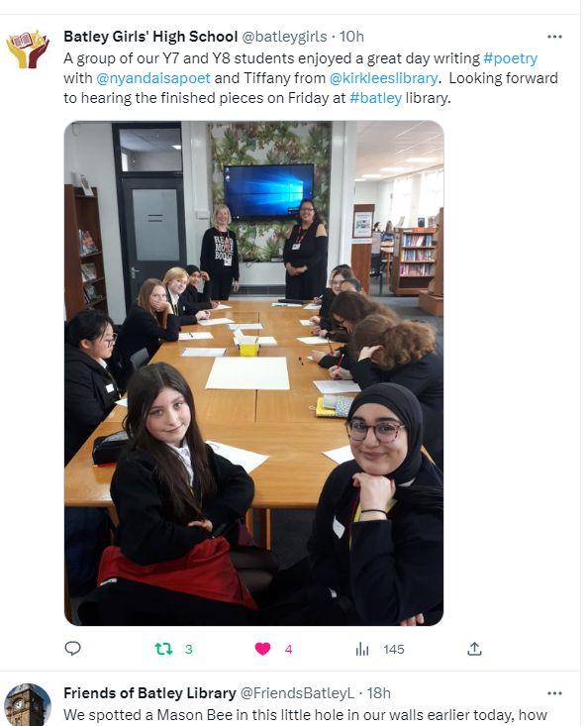Click the share upload arrow icon
This screenshot has height=726, width=588.
pyautogui.click(x=474, y=649)
